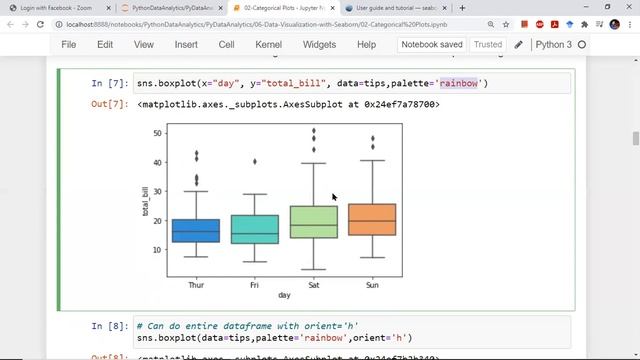
Task: Bookmark this page with the star icon
Action: click(x=506, y=24)
